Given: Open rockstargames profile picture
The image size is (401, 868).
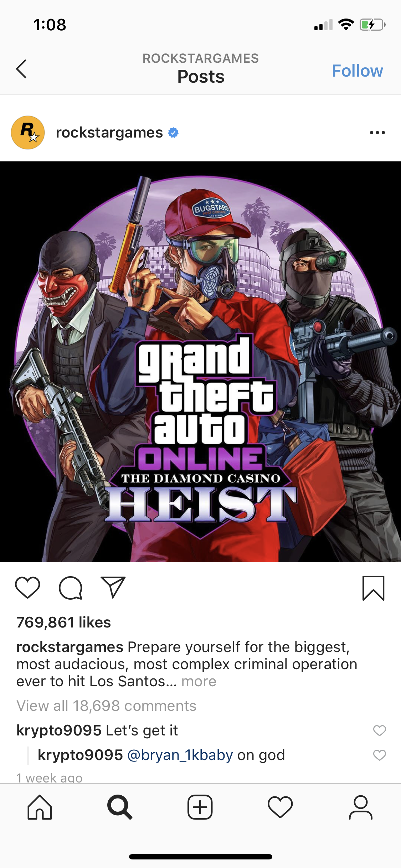Looking at the screenshot, I should pyautogui.click(x=28, y=133).
